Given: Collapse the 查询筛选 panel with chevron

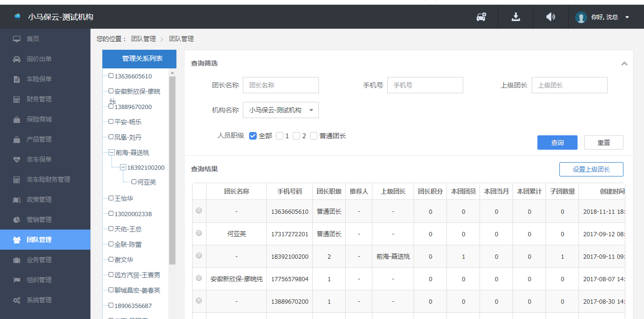Looking at the screenshot, I should click(624, 64).
